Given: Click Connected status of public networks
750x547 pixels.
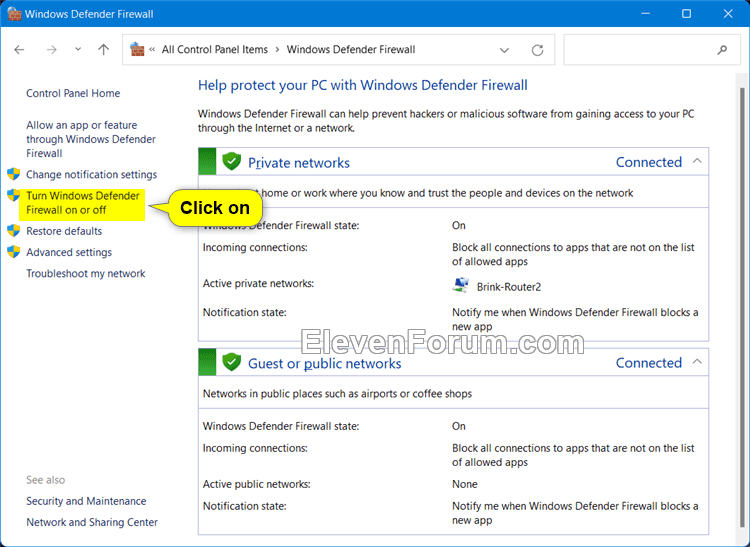Looking at the screenshot, I should pos(649,363).
